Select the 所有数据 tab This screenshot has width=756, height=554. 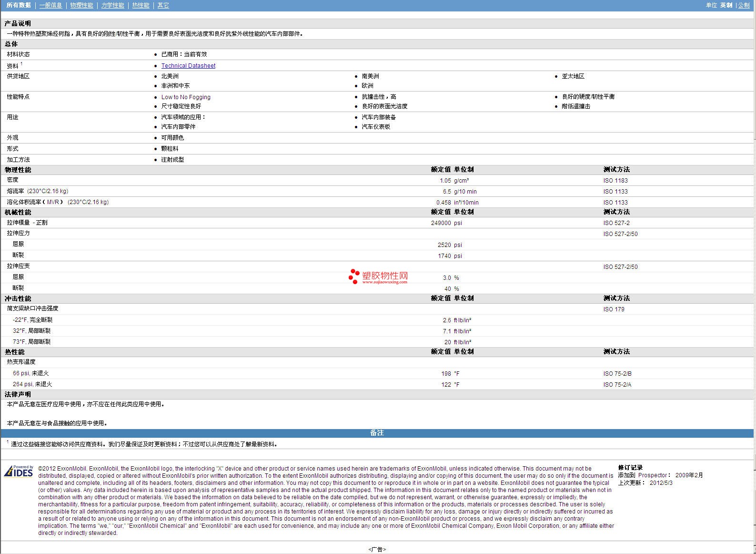tap(19, 5)
